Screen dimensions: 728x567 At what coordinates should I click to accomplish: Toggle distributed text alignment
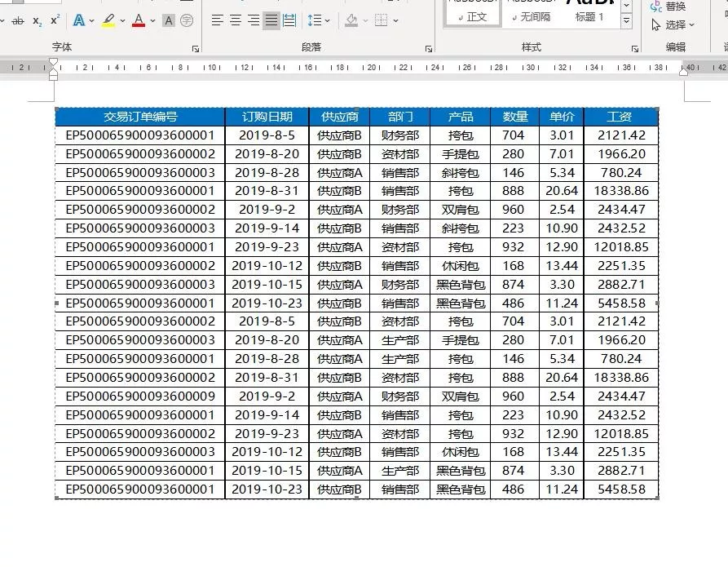tap(289, 20)
